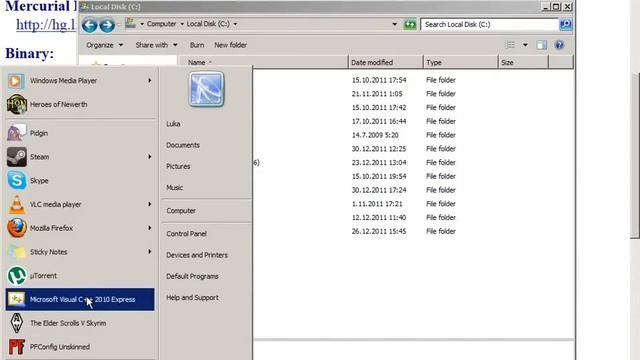Viewport: 640px width, 360px height.
Task: Go back in Explorer window
Action: pyautogui.click(x=89, y=25)
